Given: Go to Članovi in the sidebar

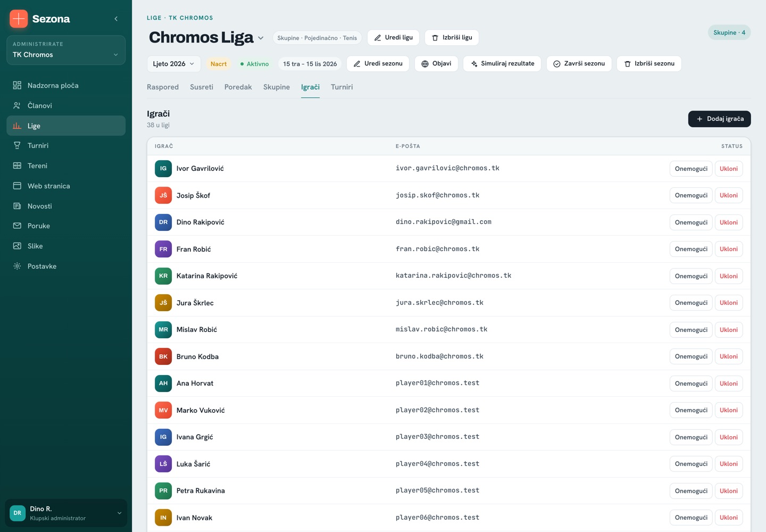Looking at the screenshot, I should click(66, 106).
